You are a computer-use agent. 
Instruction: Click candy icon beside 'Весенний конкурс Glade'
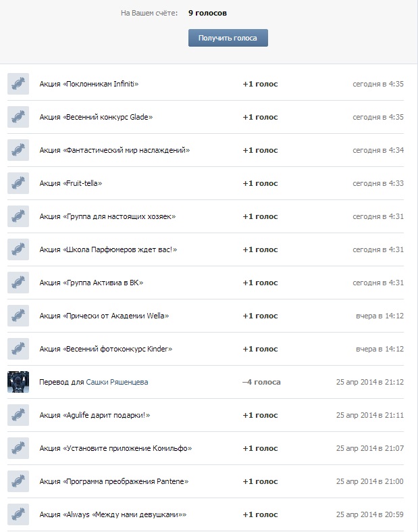point(18,117)
